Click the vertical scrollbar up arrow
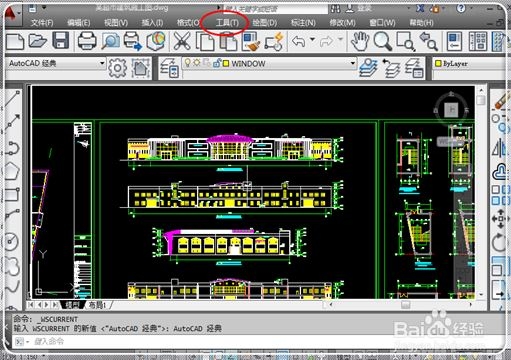 tap(481, 90)
